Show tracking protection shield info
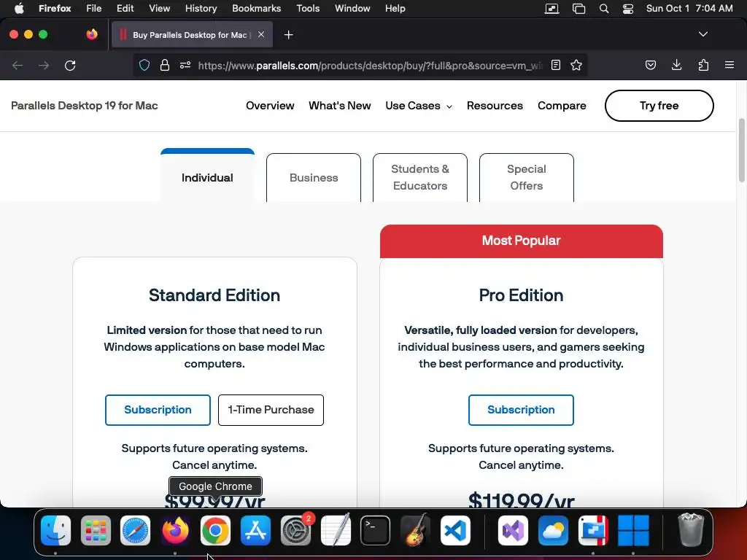 click(144, 65)
